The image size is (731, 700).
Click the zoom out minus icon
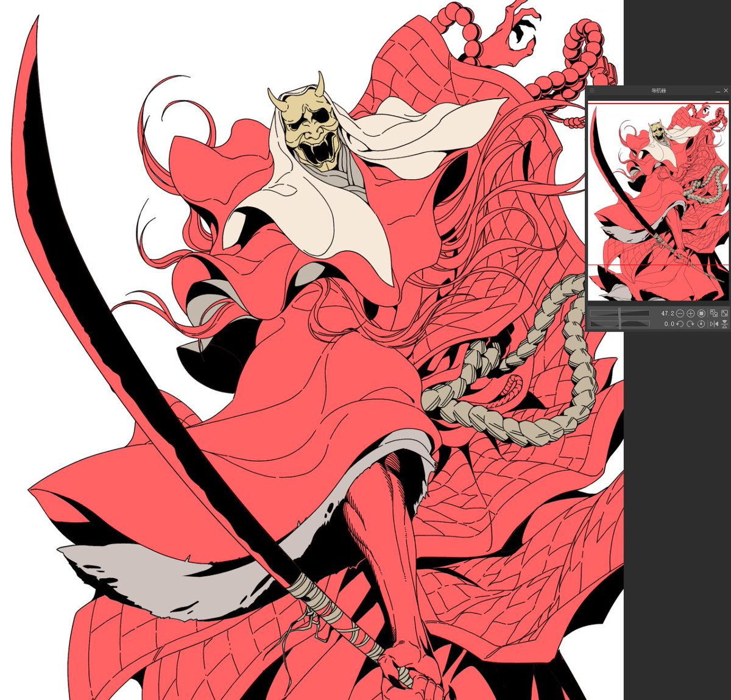pos(680,313)
